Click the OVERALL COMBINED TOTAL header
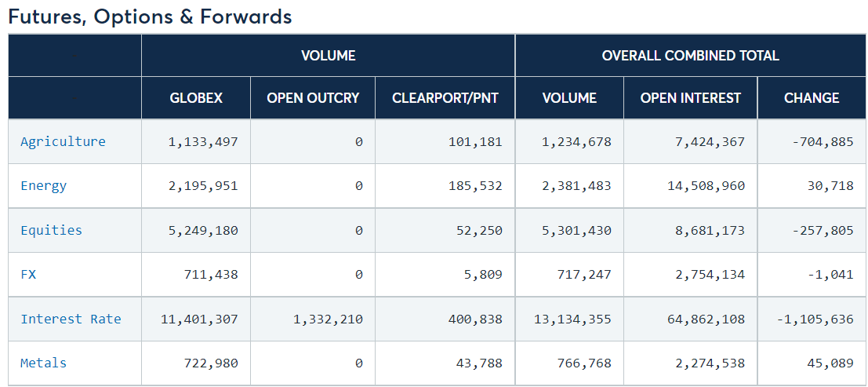This screenshot has height=387, width=868. tap(690, 56)
